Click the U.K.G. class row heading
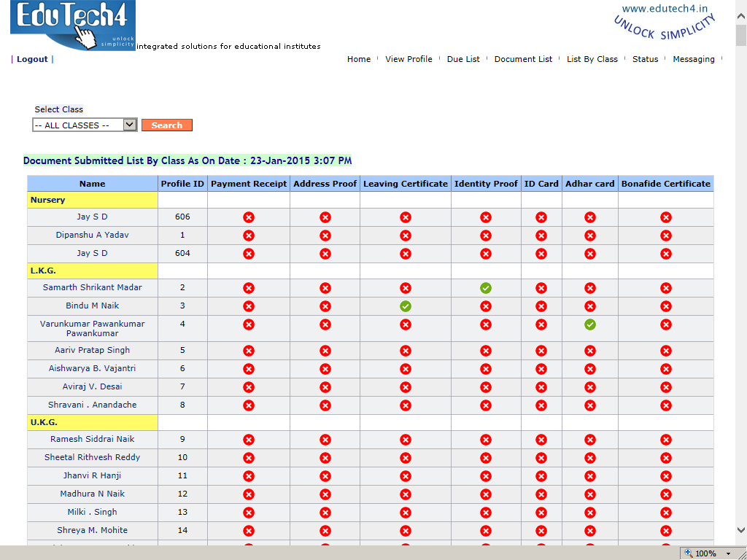 (x=93, y=422)
